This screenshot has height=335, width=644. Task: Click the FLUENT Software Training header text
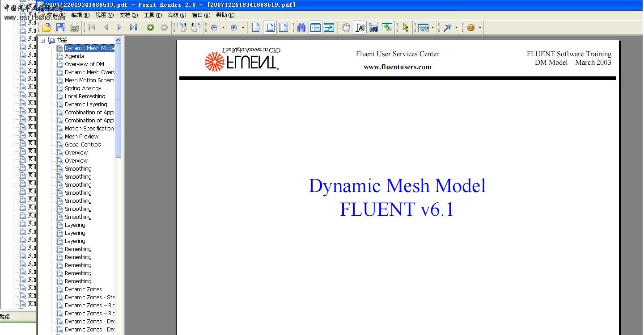pos(569,54)
